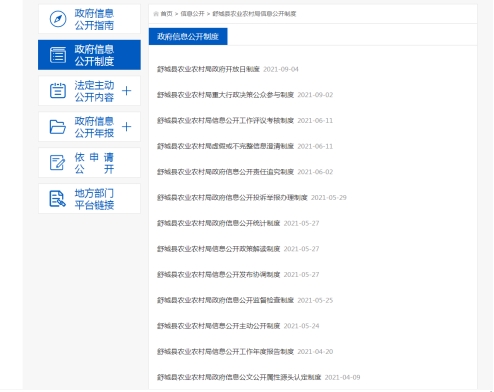Screen dimensions: 494x392
Task: Click the folder icon for 政府信息公开年报
Action: 58,127
